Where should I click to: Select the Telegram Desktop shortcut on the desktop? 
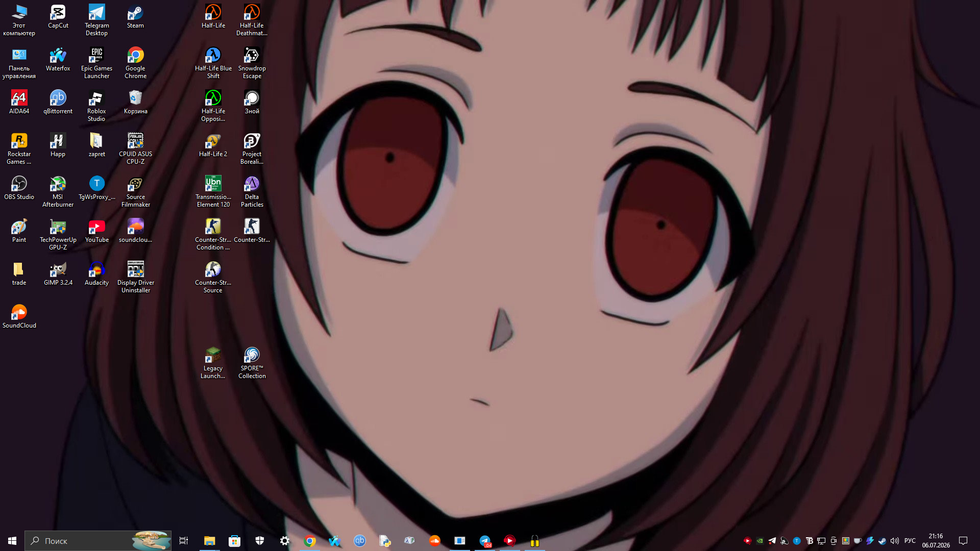pos(96,20)
